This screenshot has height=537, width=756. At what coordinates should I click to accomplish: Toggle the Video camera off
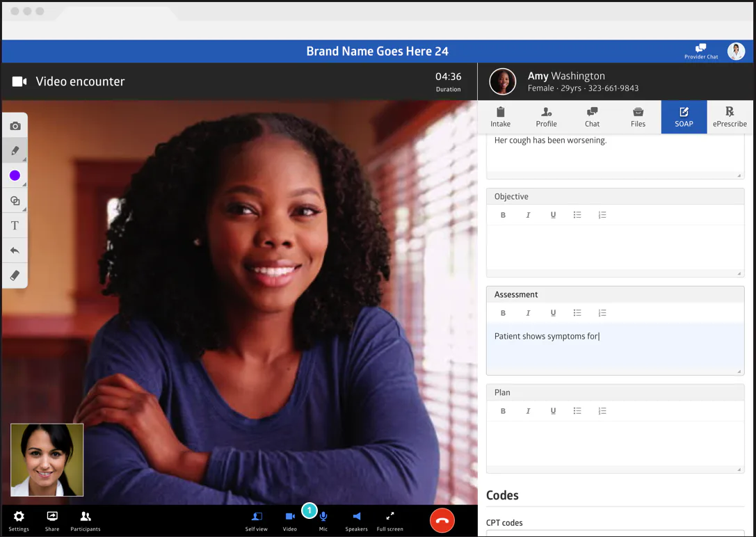(290, 521)
